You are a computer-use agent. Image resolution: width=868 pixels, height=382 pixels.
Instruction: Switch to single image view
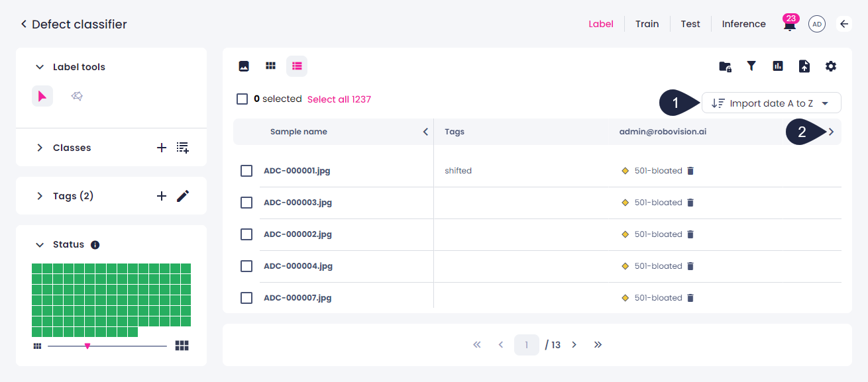(x=244, y=66)
